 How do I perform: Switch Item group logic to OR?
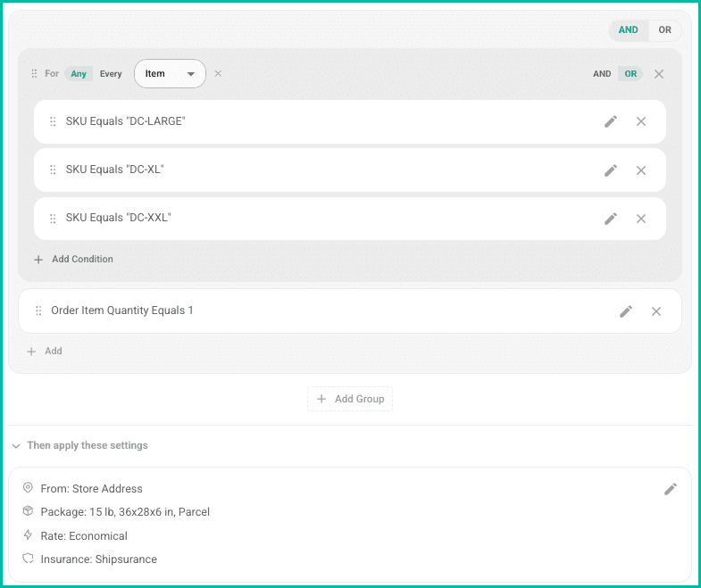point(630,74)
